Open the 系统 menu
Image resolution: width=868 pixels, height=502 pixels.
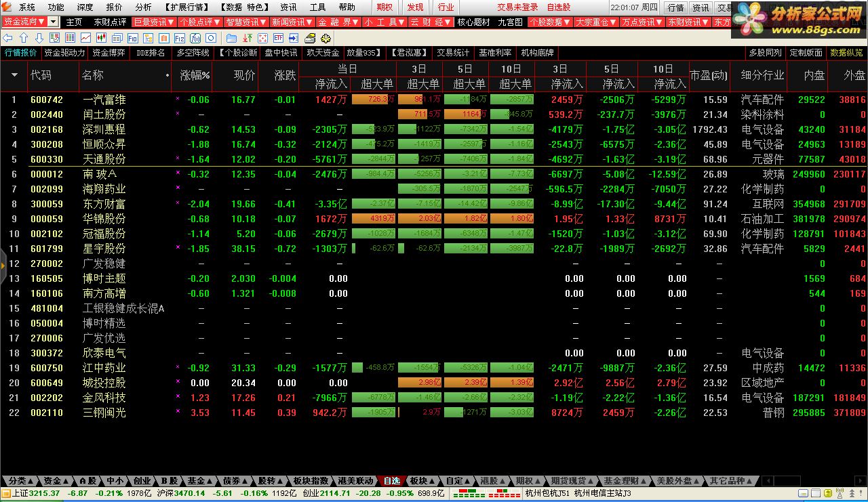26,7
